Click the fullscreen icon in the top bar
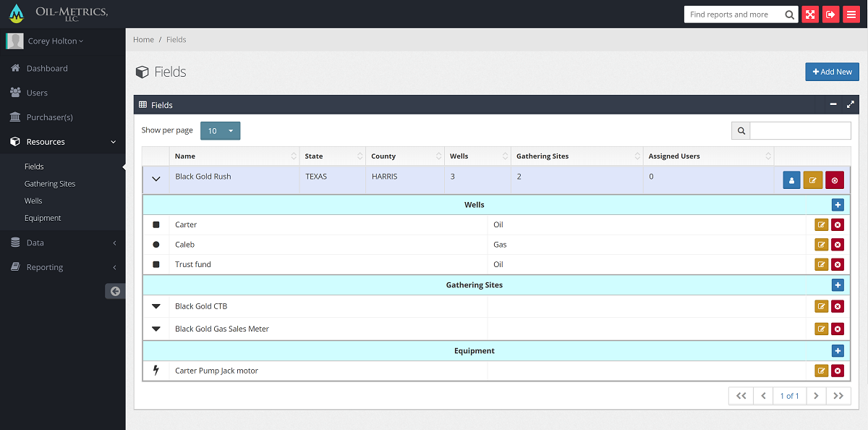The height and width of the screenshot is (430, 868). coord(810,14)
